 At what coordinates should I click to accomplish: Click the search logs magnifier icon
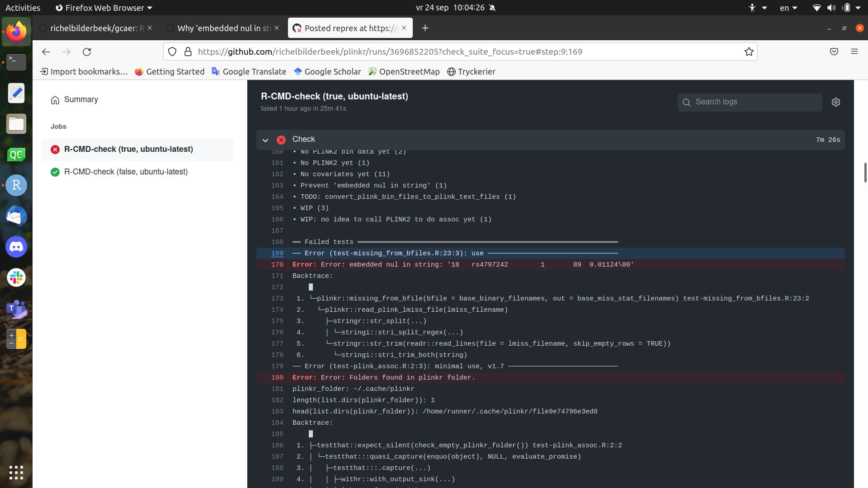point(687,103)
